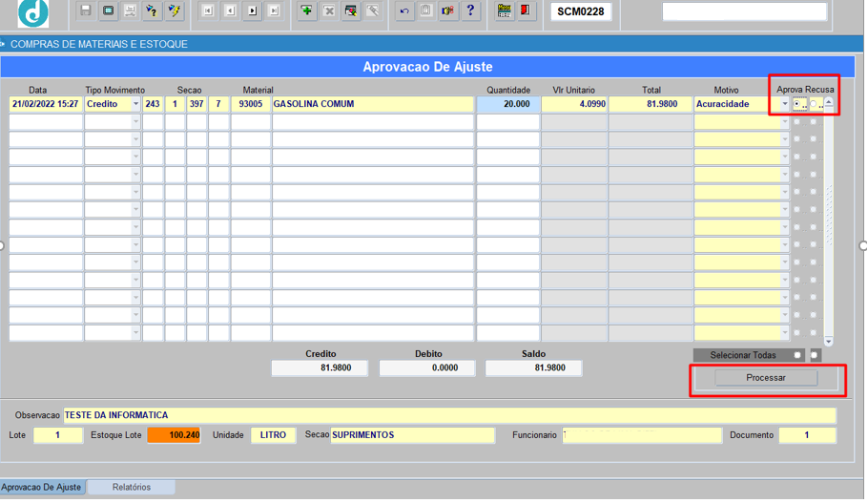Click the SCM0228 form code field
Image resolution: width=868 pixels, height=503 pixels.
[581, 11]
